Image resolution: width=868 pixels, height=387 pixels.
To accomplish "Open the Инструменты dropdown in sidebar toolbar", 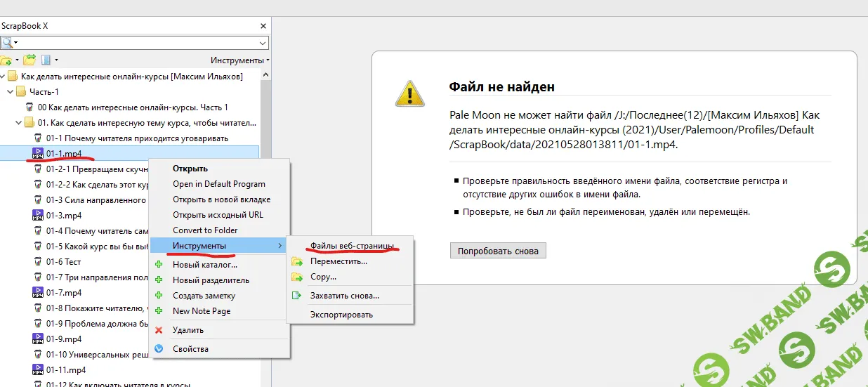I will point(239,60).
